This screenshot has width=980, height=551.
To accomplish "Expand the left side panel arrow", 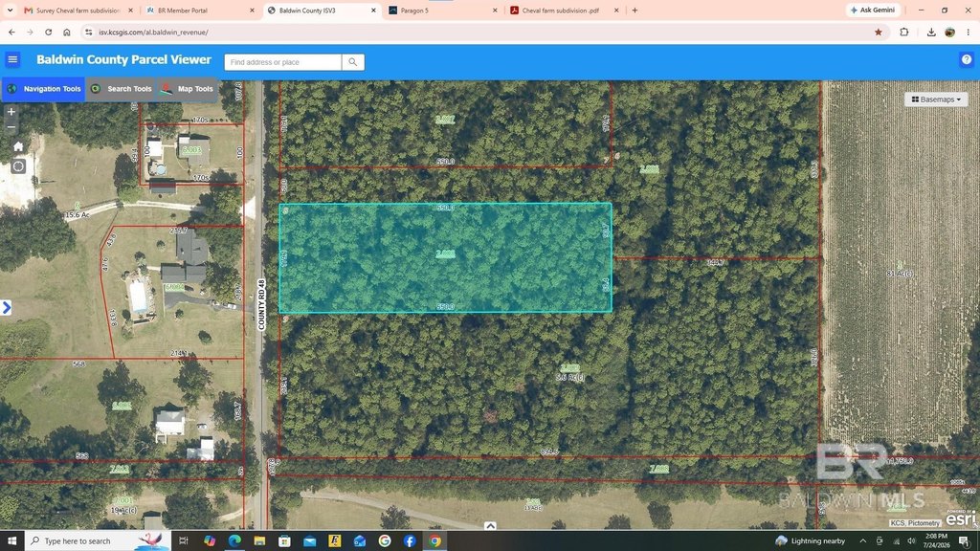I will 7,307.
